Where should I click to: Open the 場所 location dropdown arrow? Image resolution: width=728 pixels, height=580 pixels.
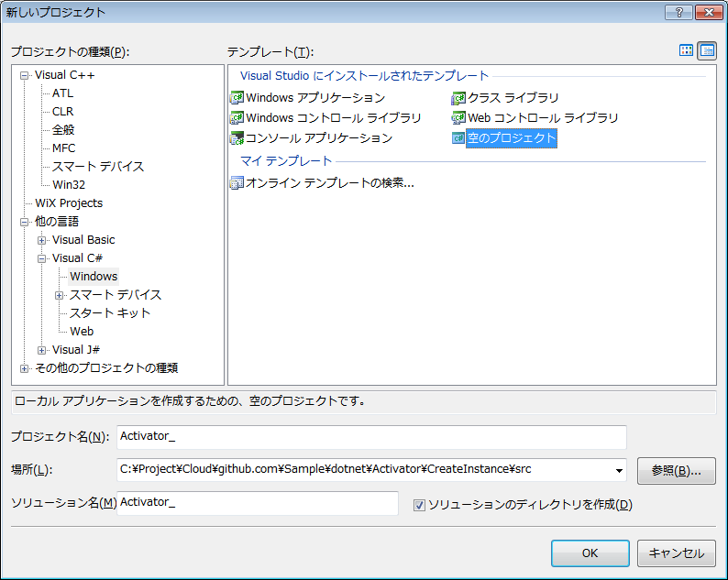pyautogui.click(x=619, y=470)
